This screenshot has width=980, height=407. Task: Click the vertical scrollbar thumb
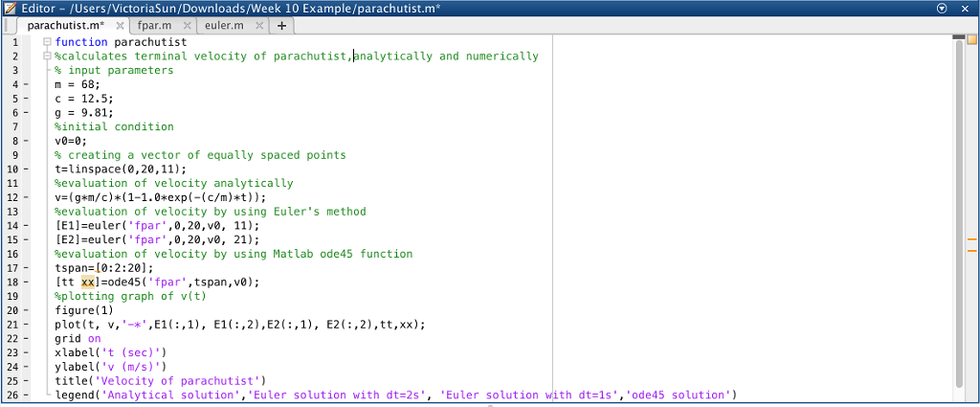959,215
